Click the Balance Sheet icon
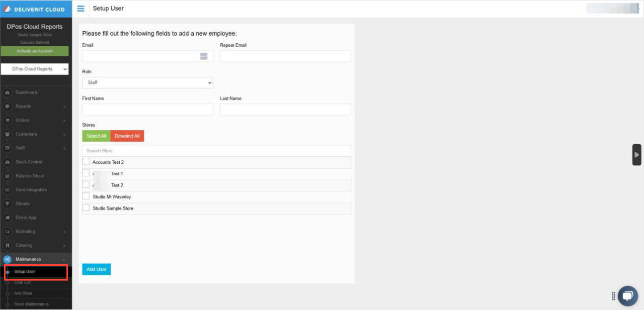The height and width of the screenshot is (310, 644). pos(7,176)
